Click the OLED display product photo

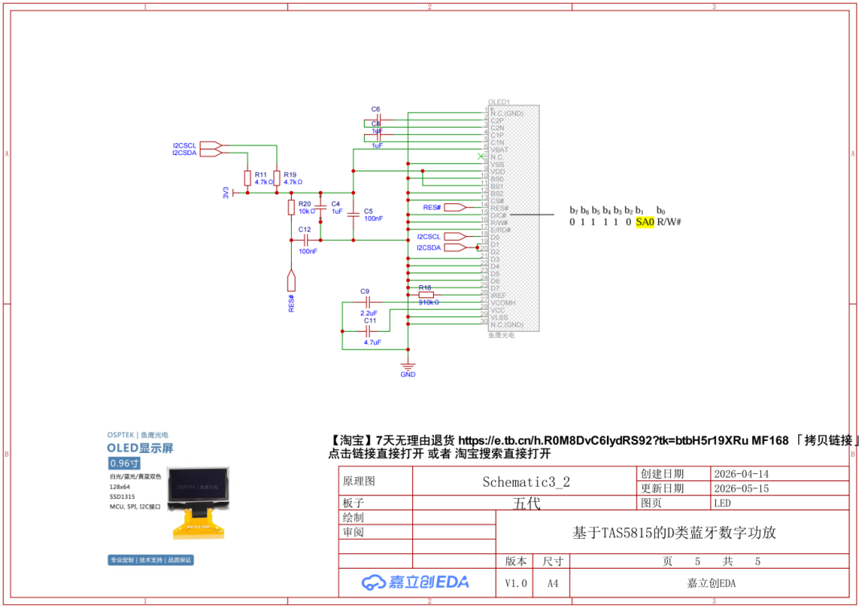[199, 503]
